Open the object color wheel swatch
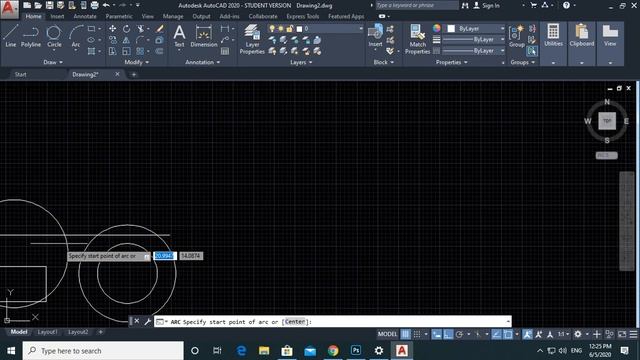This screenshot has width=640, height=360. pos(437,28)
